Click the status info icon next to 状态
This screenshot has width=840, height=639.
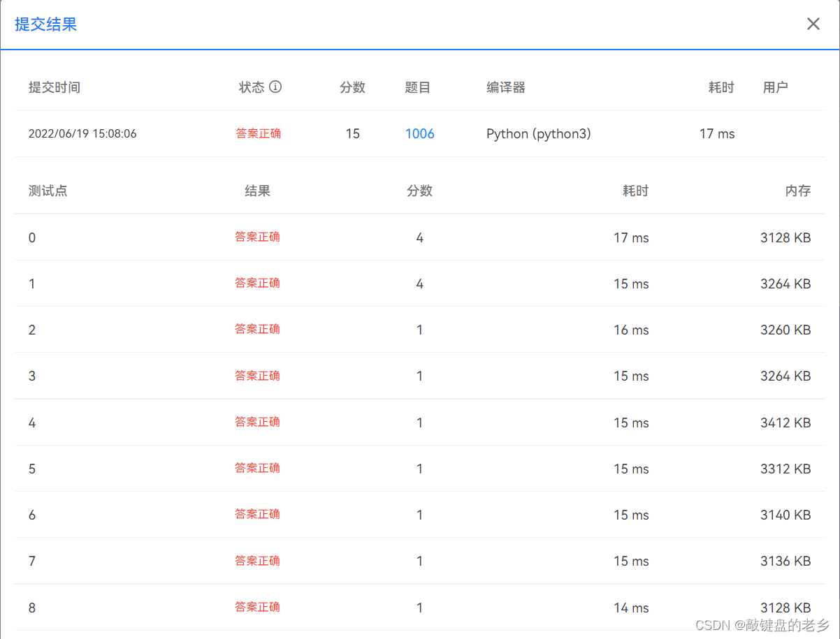pyautogui.click(x=276, y=87)
